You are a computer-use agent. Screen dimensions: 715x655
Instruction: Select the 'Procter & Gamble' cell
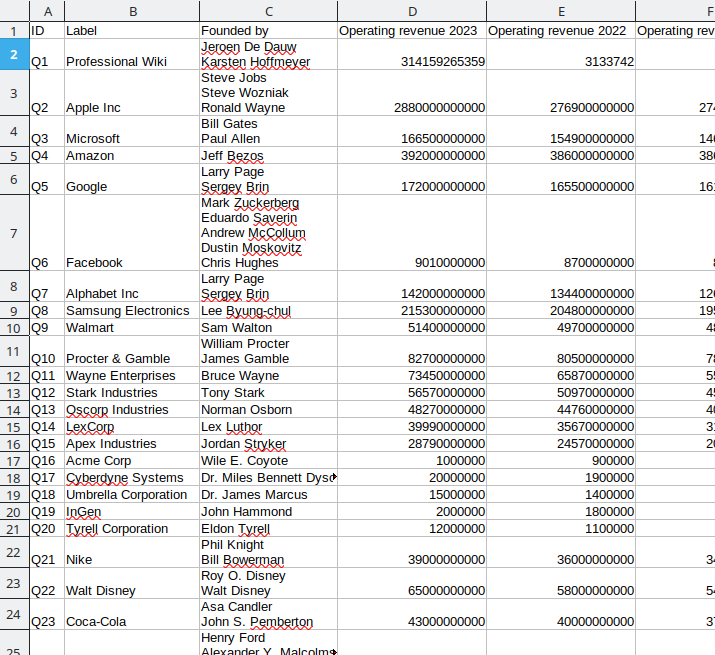tap(132, 351)
